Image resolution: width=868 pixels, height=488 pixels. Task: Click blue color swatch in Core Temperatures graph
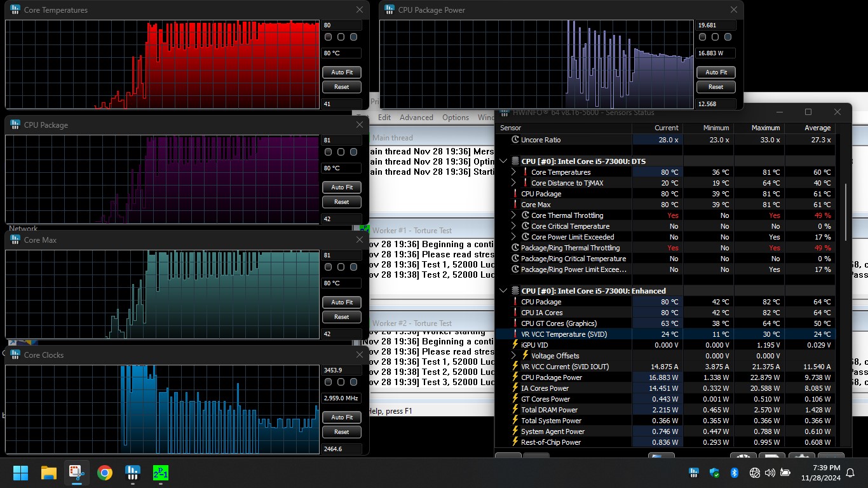(x=353, y=37)
